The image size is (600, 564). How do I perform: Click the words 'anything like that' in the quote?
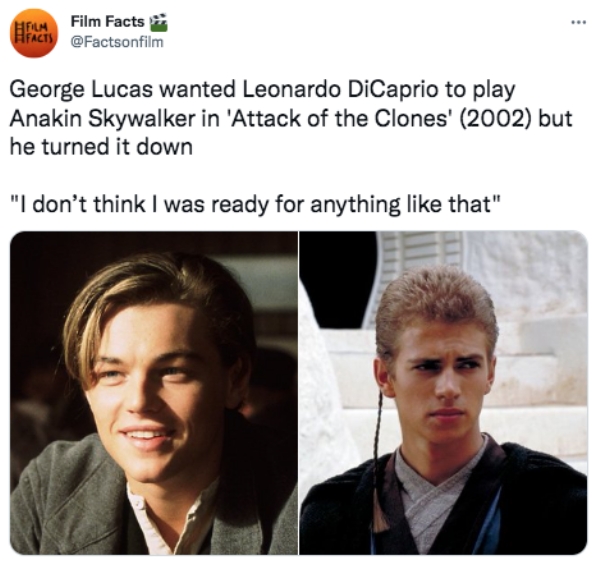(405, 205)
